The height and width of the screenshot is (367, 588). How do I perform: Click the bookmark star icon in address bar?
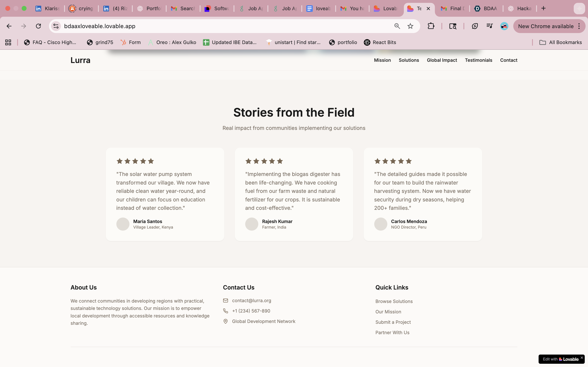click(x=410, y=26)
